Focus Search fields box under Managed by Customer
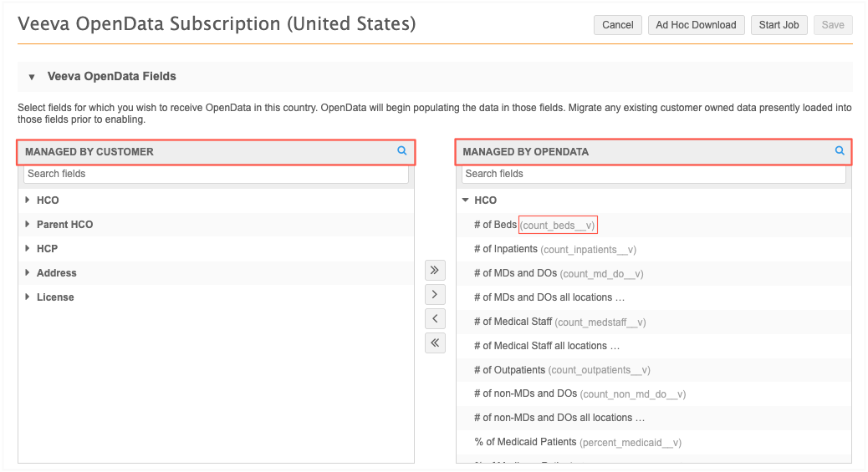This screenshot has height=472, width=868. point(216,174)
